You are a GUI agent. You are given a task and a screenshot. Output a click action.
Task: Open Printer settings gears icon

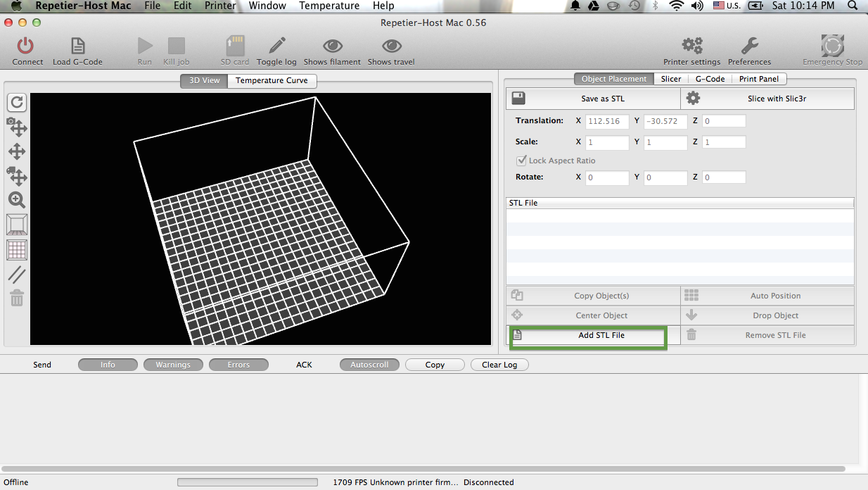pyautogui.click(x=692, y=46)
